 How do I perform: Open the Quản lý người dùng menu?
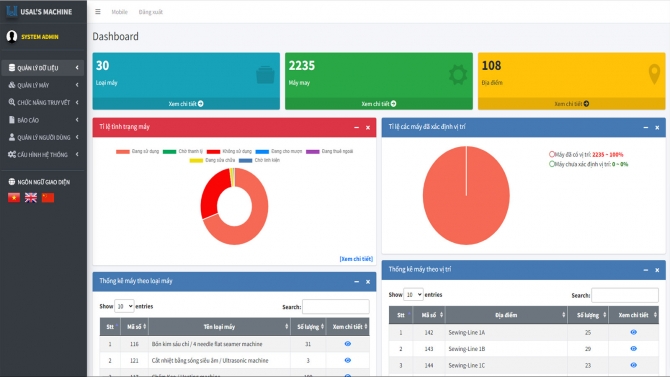[43, 137]
